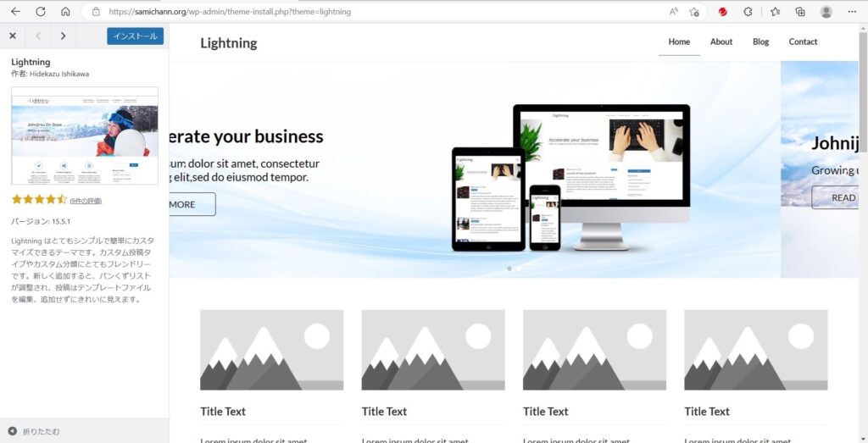Click the first slider pagination dot
The width and height of the screenshot is (868, 443).
pyautogui.click(x=509, y=269)
